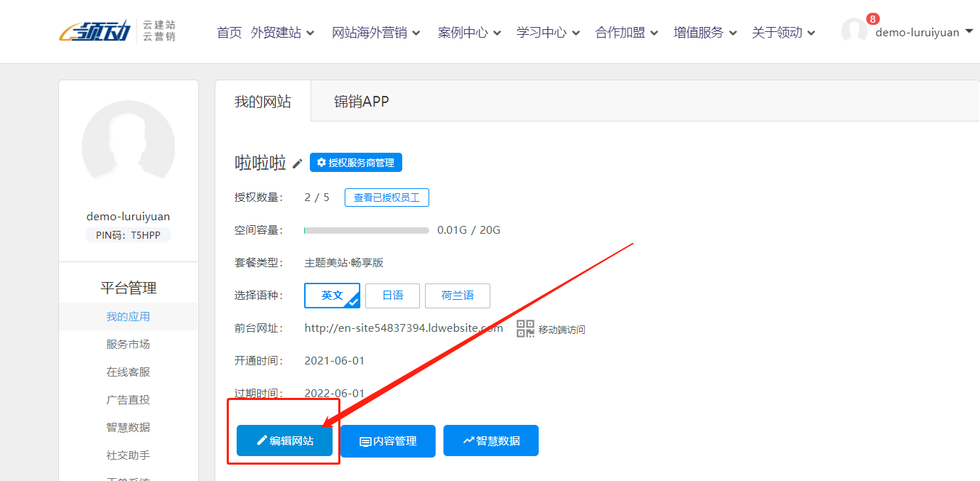The image size is (980, 481).
Task: Click the notification badge showing 8
Action: click(873, 19)
